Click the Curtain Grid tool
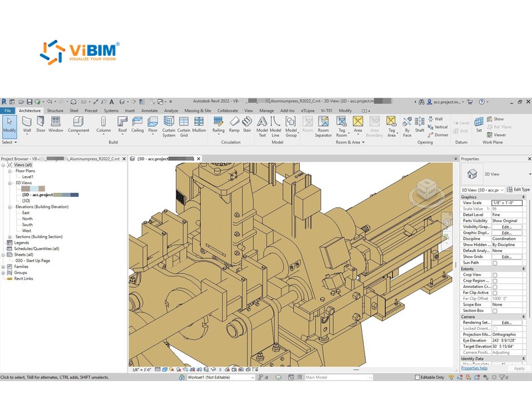Image resolution: width=532 pixels, height=399 pixels. point(184,126)
